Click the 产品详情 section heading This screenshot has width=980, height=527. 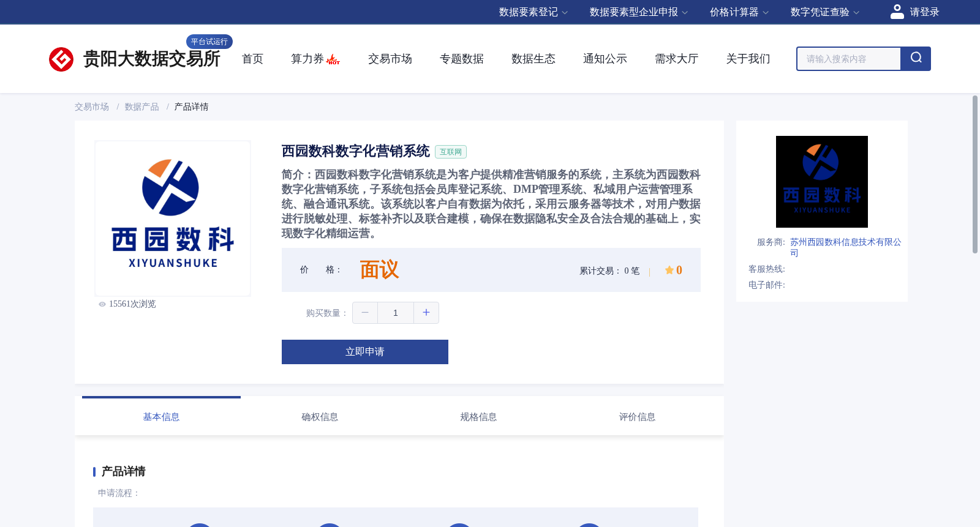[123, 471]
